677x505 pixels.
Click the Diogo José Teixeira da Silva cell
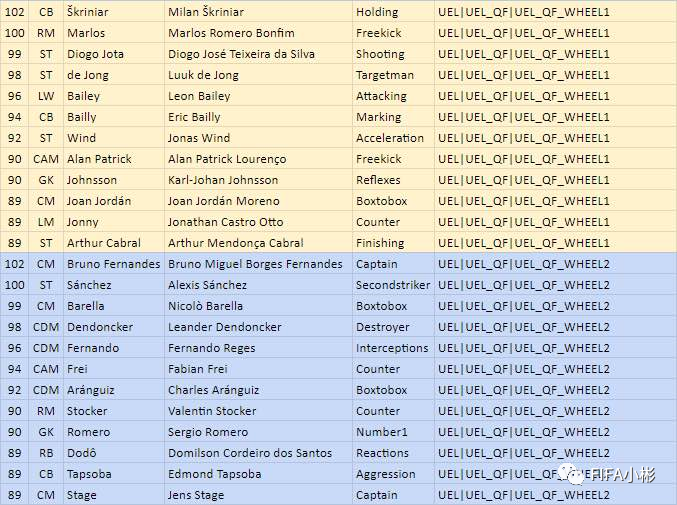pyautogui.click(x=258, y=54)
